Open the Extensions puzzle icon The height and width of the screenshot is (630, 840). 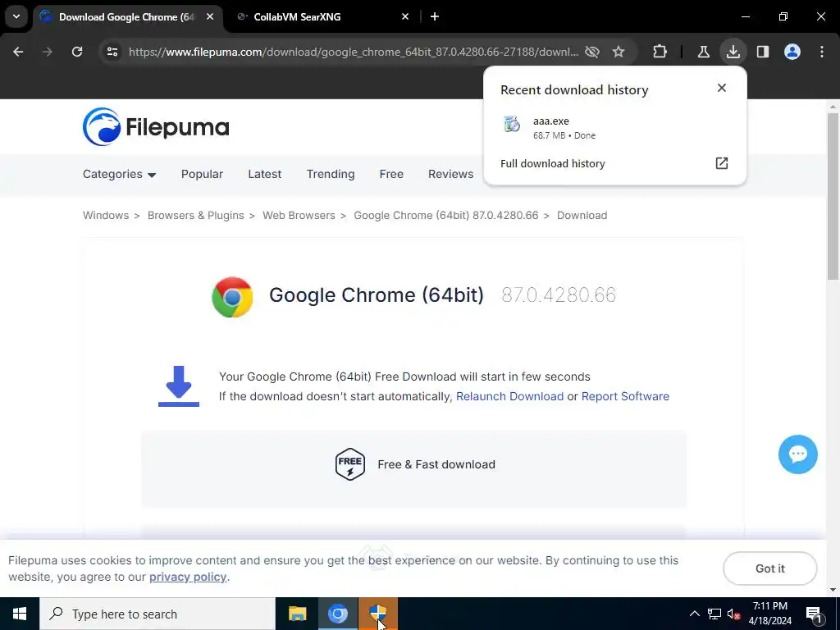660,52
